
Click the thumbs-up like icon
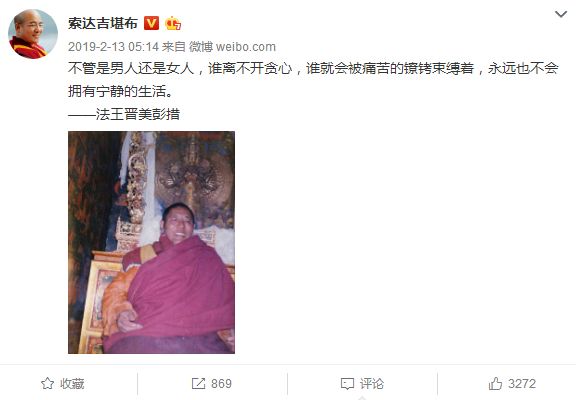495,383
